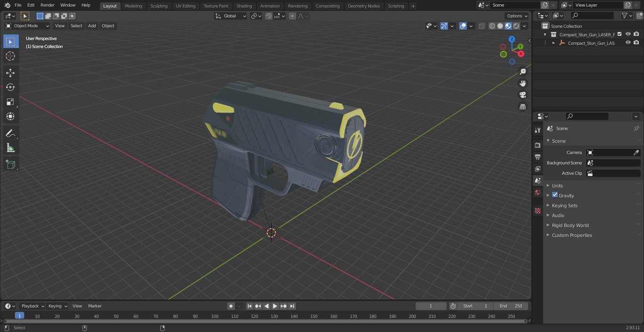The width and height of the screenshot is (644, 332).
Task: Switch to the Modeling workspace tab
Action: tap(133, 6)
